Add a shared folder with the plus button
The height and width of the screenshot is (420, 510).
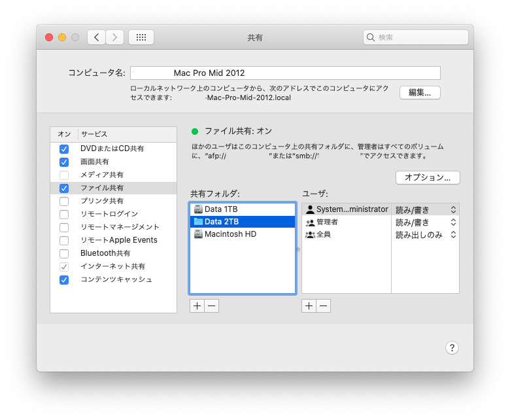click(x=197, y=306)
